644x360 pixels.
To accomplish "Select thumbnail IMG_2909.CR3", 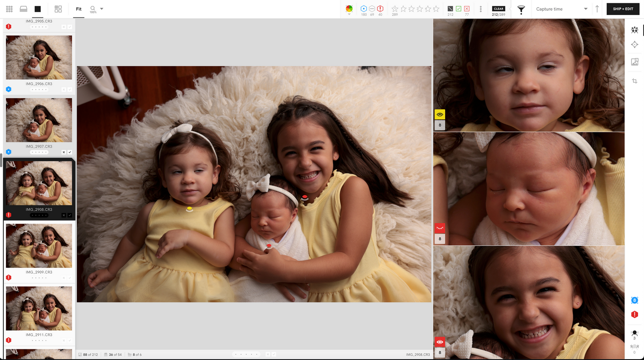I will (x=39, y=246).
